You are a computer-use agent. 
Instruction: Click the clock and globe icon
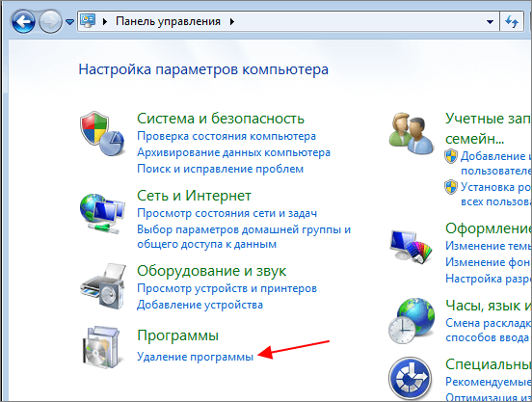412,321
